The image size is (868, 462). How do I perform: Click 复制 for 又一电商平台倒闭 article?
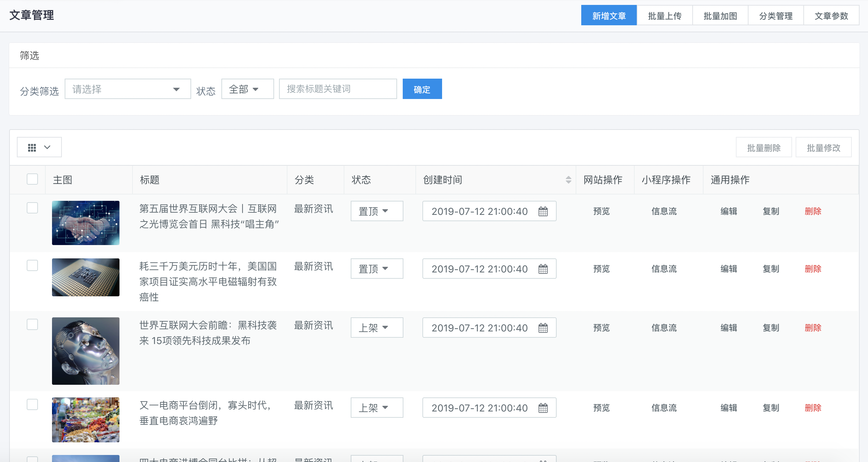coord(771,408)
